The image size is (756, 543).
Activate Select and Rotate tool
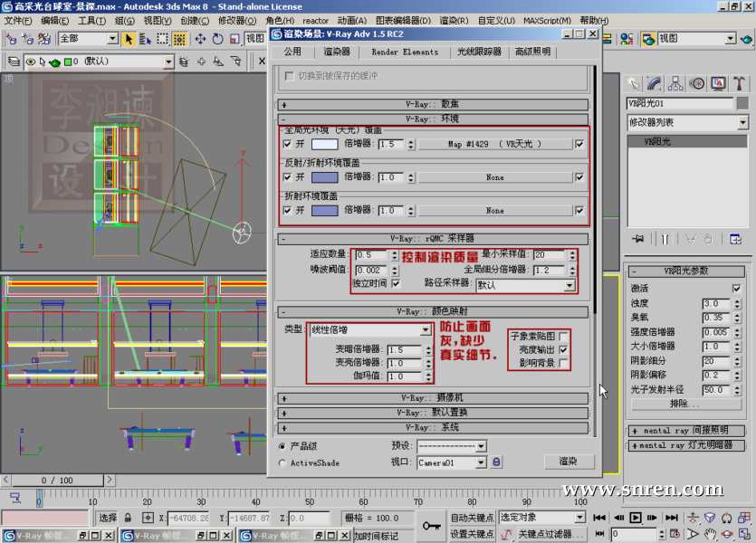coord(217,39)
